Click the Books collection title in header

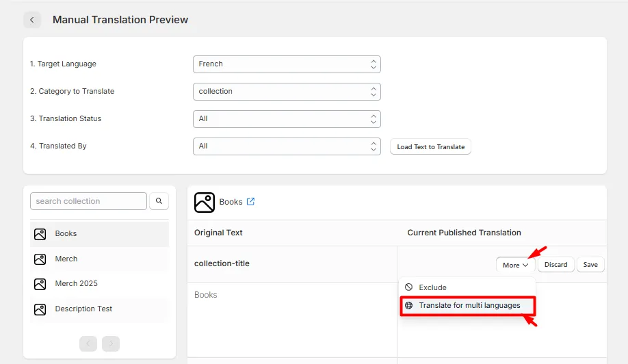[231, 202]
